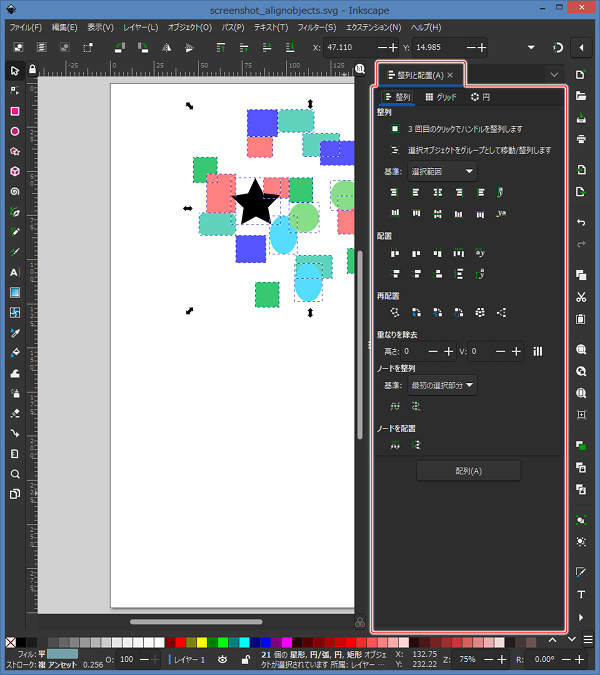Toggle the 3回目のクリックでハンドルを整列 option
Viewport: 600px width, 675px height.
395,129
